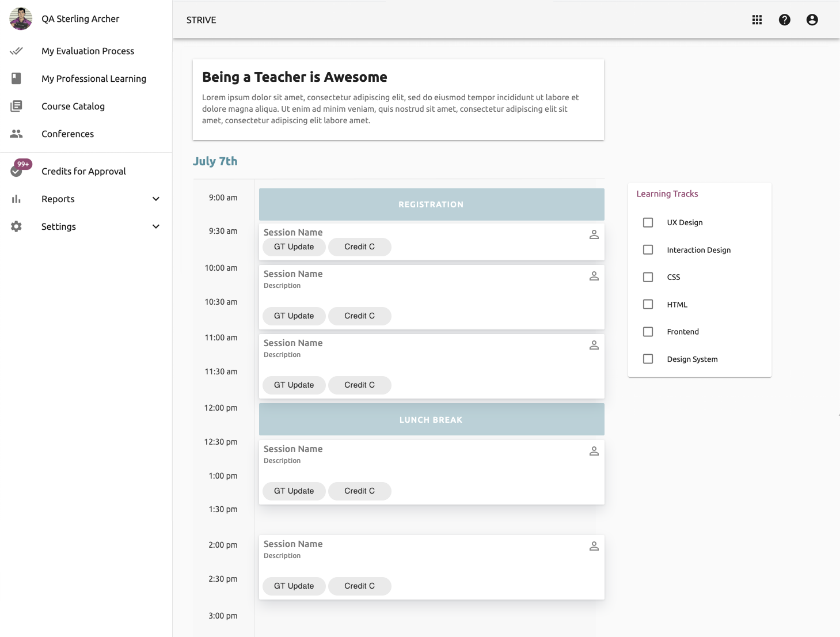Image resolution: width=840 pixels, height=637 pixels.
Task: Click the QA Sterling Archer avatar
Action: tap(21, 18)
